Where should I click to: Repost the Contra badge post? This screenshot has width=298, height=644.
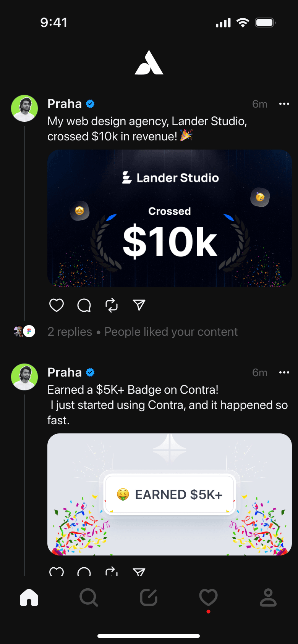tap(112, 572)
